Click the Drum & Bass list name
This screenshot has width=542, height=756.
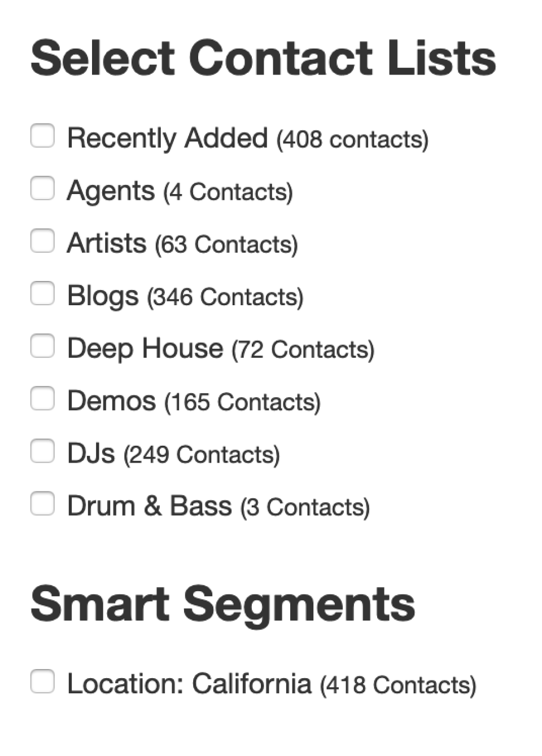click(x=148, y=504)
